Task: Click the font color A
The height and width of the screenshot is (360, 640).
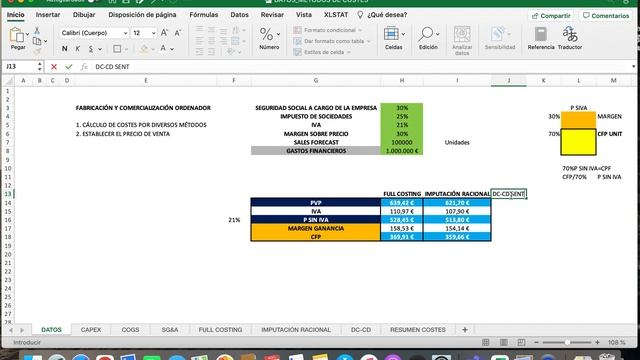Action: click(x=163, y=49)
